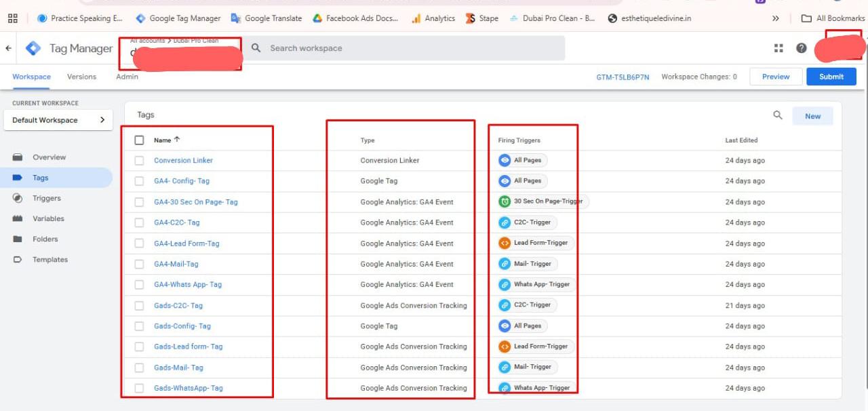Click the magnifier icon in Tags panel
This screenshot has height=411, width=868.
coord(778,115)
